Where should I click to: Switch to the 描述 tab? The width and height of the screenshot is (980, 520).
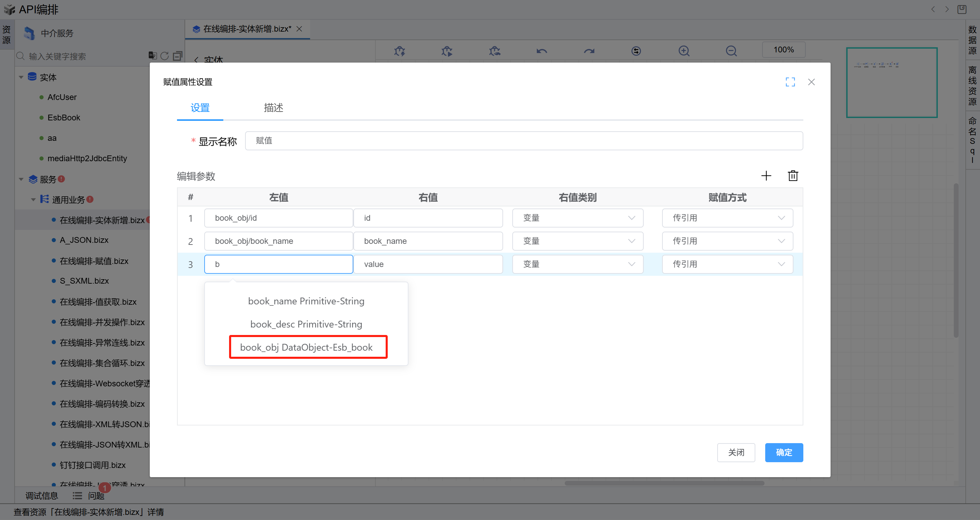point(273,107)
